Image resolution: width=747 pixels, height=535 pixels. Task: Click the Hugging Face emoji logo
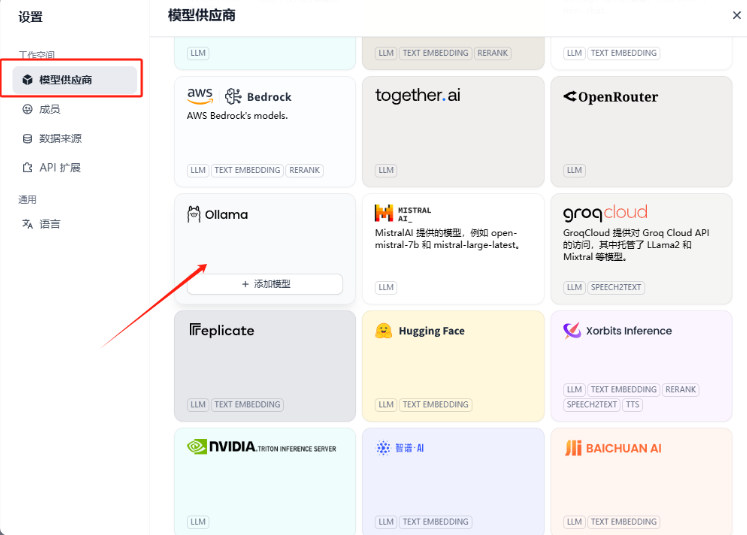click(x=384, y=331)
